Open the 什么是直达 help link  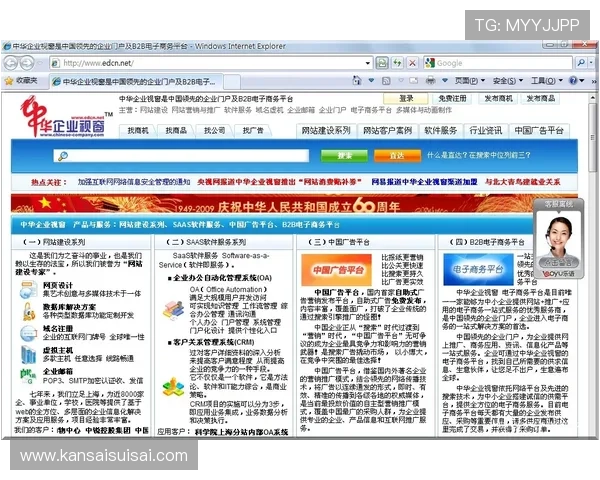[479, 155]
